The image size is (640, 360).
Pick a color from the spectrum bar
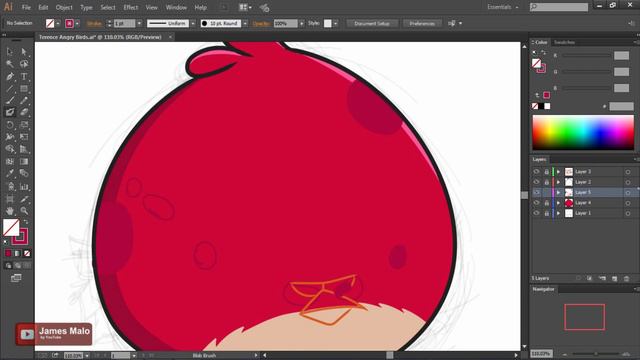click(583, 133)
